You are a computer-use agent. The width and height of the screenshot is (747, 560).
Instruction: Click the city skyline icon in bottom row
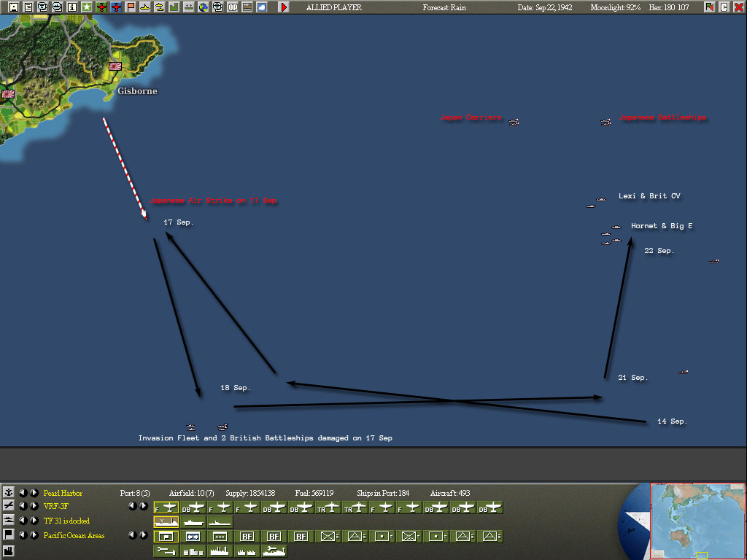(x=193, y=551)
